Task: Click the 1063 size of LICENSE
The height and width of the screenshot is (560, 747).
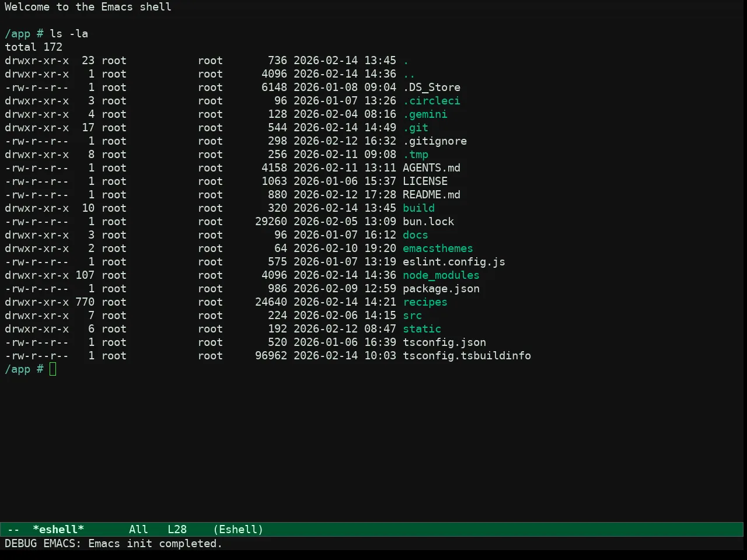Action: point(274,181)
